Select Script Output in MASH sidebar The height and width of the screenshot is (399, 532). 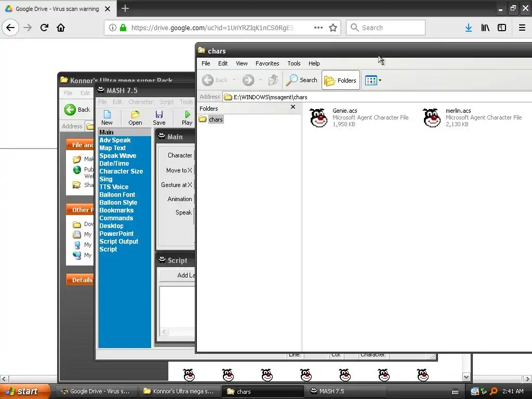(x=119, y=242)
